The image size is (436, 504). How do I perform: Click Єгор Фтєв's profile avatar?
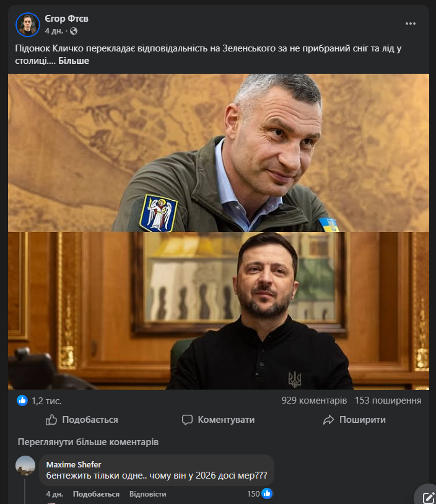(x=28, y=25)
